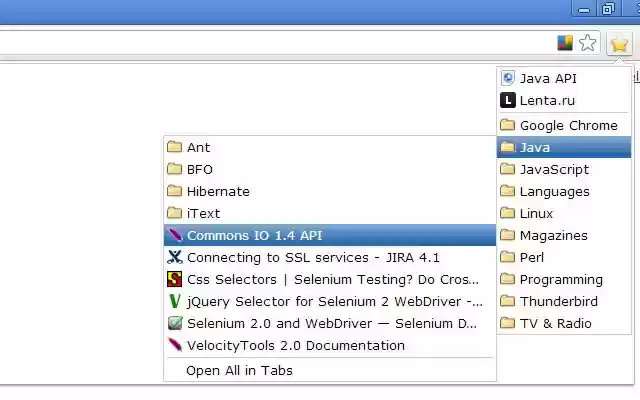Click the VelocityTools feather favicon
This screenshot has width=640, height=400.
pos(175,345)
